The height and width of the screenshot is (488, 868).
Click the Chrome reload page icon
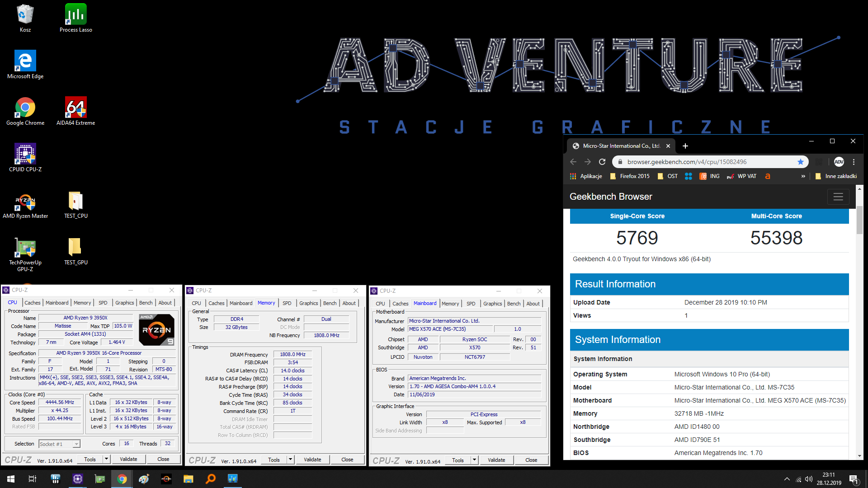coord(602,162)
